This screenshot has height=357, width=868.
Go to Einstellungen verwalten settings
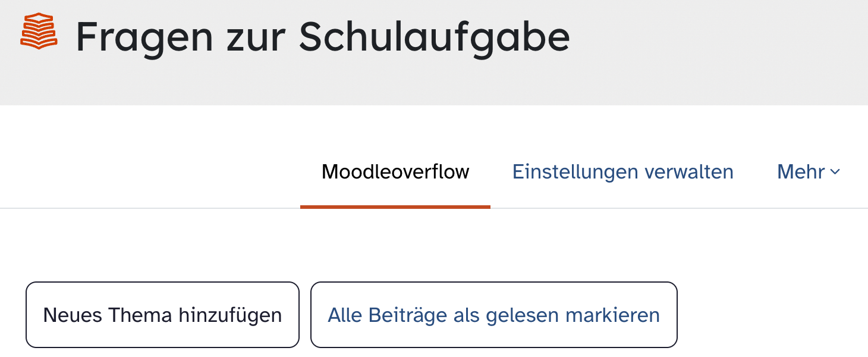click(622, 173)
